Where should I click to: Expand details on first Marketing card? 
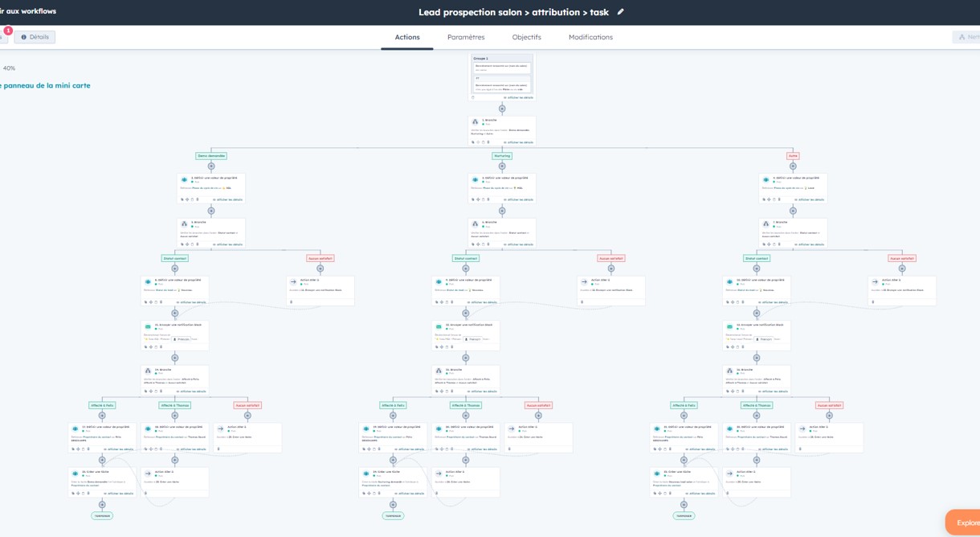tap(518, 199)
